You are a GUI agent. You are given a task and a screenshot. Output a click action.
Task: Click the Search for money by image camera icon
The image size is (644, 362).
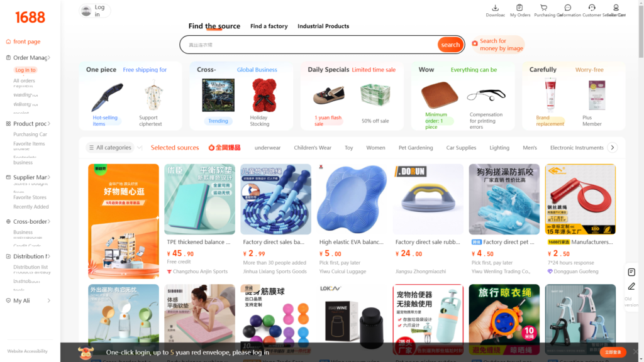pos(475,43)
